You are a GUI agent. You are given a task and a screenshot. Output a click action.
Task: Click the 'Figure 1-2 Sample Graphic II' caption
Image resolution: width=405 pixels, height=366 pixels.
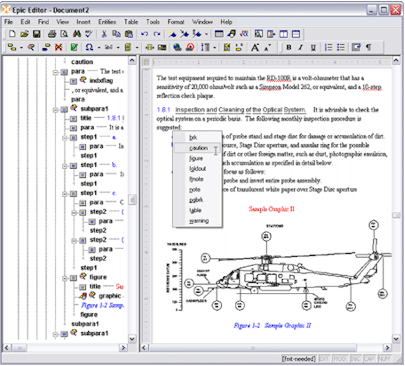272,326
